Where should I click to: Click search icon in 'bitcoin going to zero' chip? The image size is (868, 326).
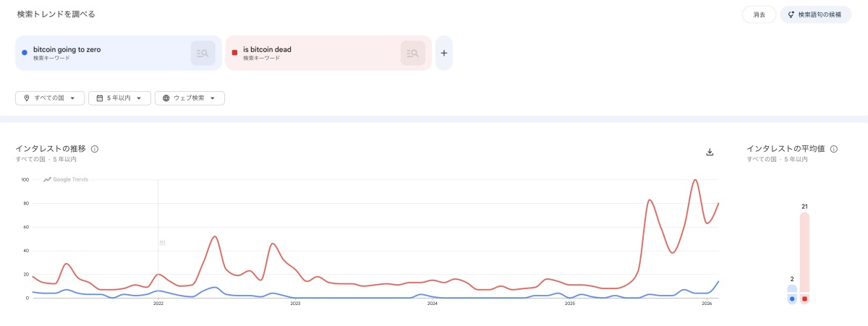[203, 53]
